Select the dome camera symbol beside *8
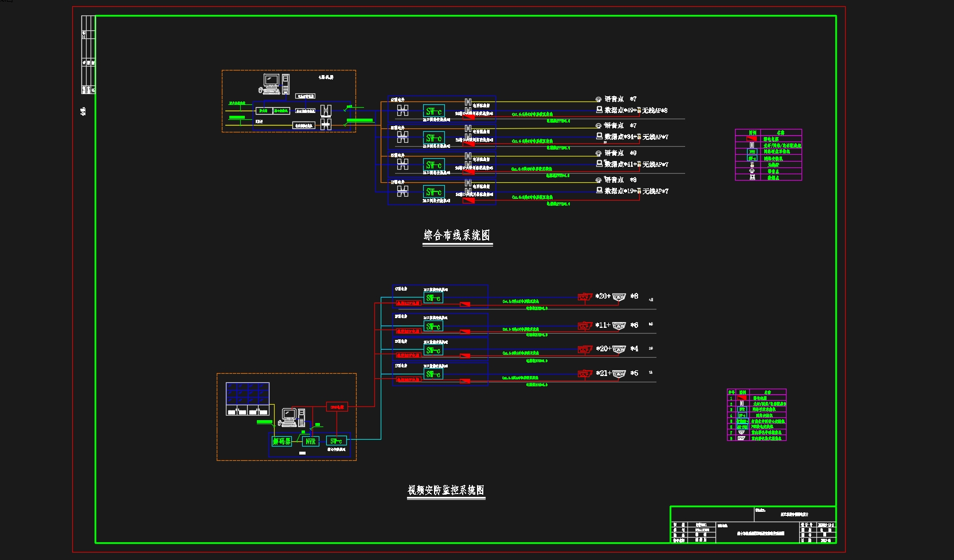Screen dimensions: 954x560 tap(619, 297)
